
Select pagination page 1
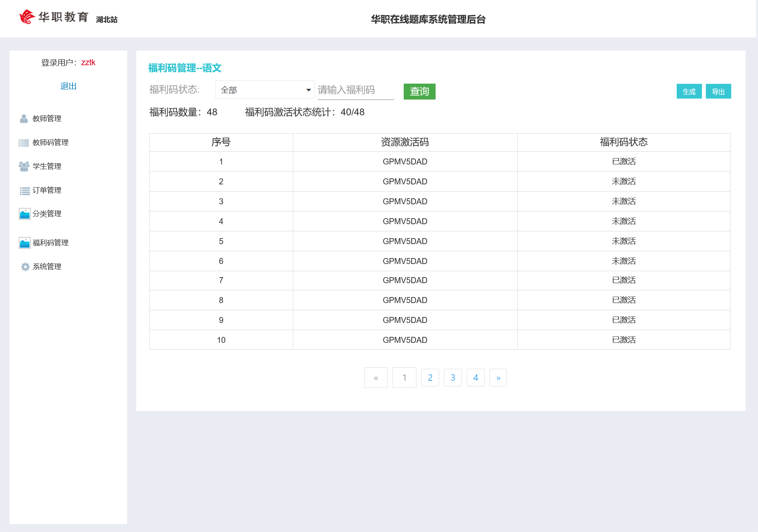[x=405, y=377]
